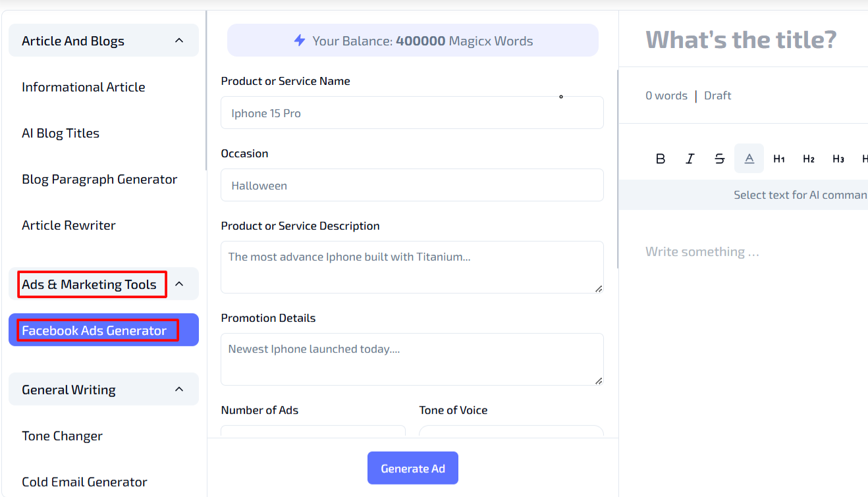
Task: Collapse the Article And Blogs section
Action: coord(103,41)
